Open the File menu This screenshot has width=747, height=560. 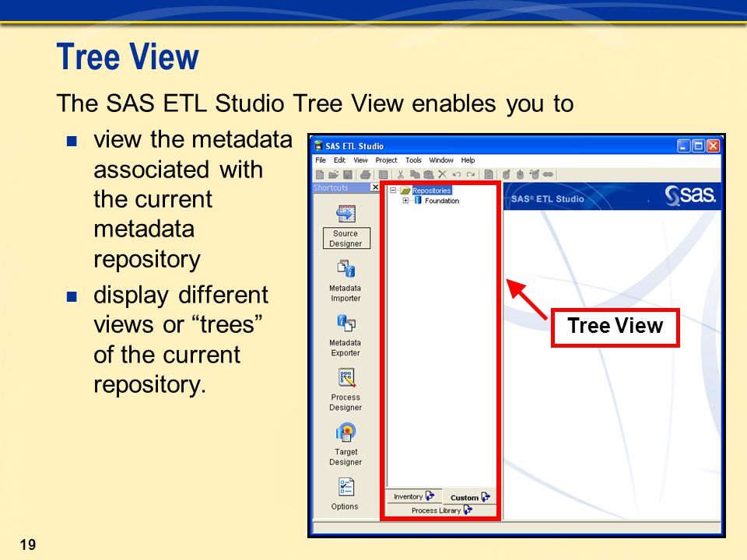(x=321, y=160)
